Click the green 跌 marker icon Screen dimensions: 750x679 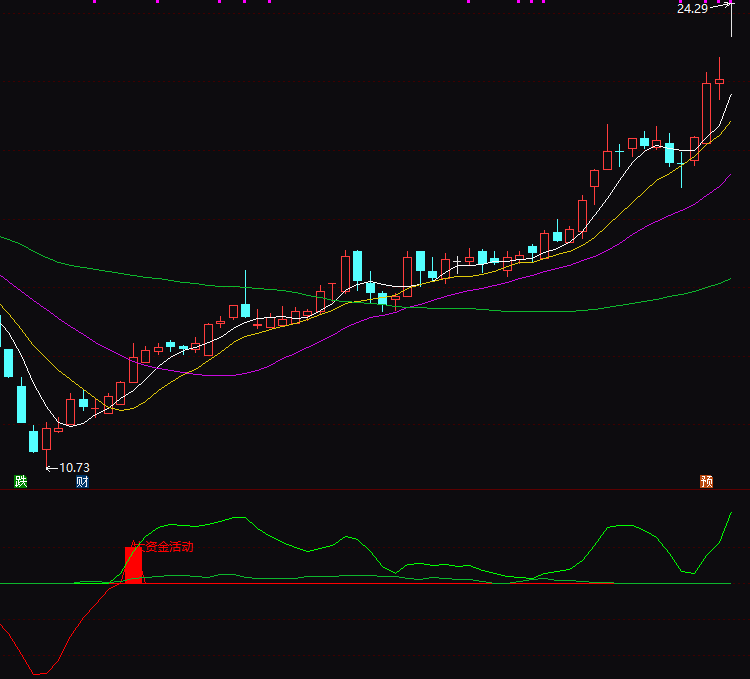[x=21, y=481]
